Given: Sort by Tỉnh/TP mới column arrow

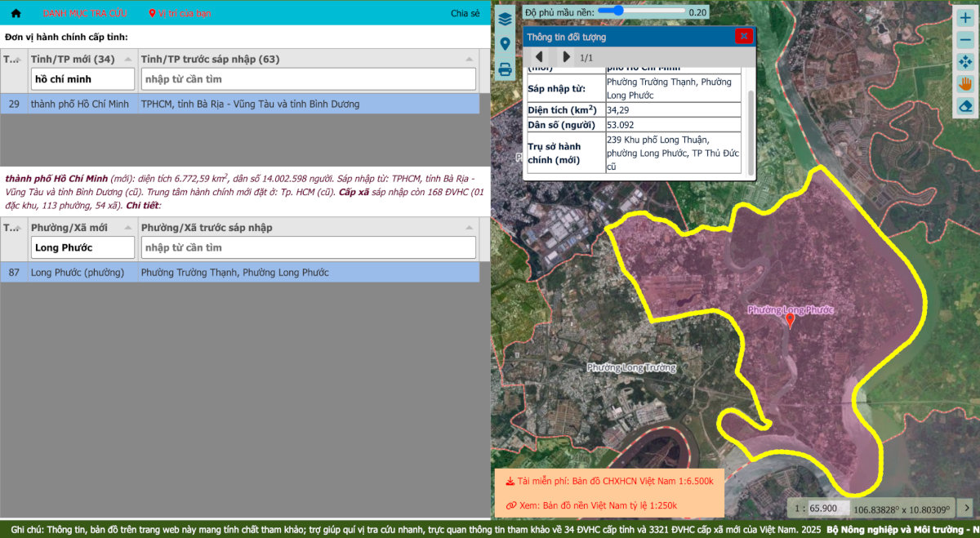Looking at the screenshot, I should (x=128, y=59).
